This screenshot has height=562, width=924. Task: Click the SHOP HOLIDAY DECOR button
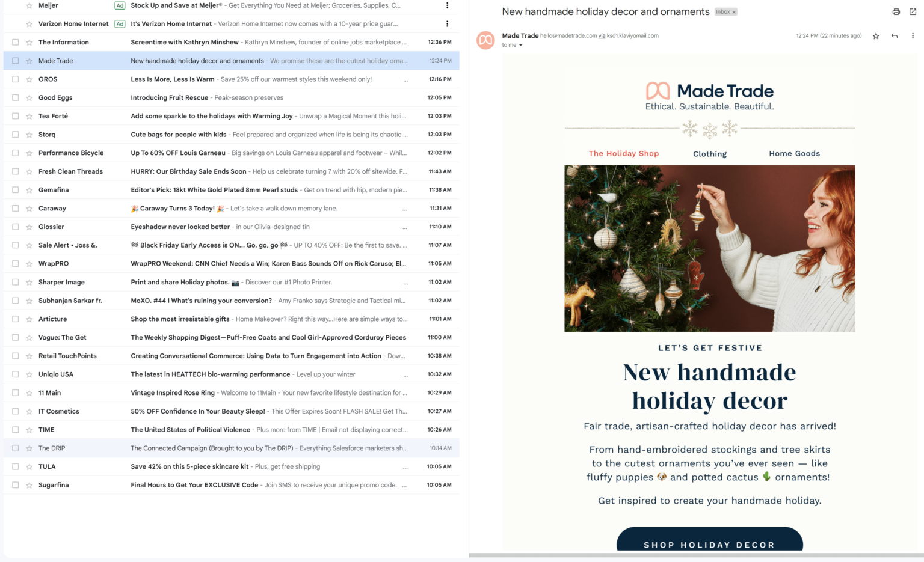[710, 545]
